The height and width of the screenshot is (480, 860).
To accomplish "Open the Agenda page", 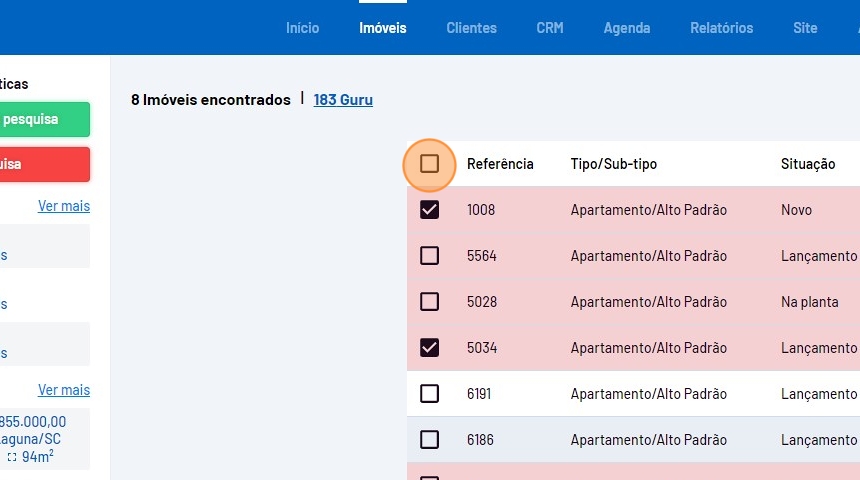I will point(627,28).
